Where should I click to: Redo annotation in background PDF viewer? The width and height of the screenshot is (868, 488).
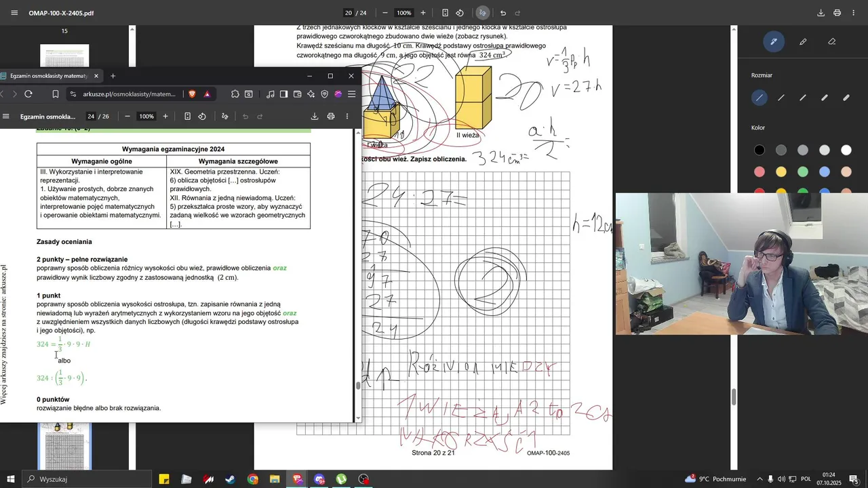pyautogui.click(x=517, y=13)
